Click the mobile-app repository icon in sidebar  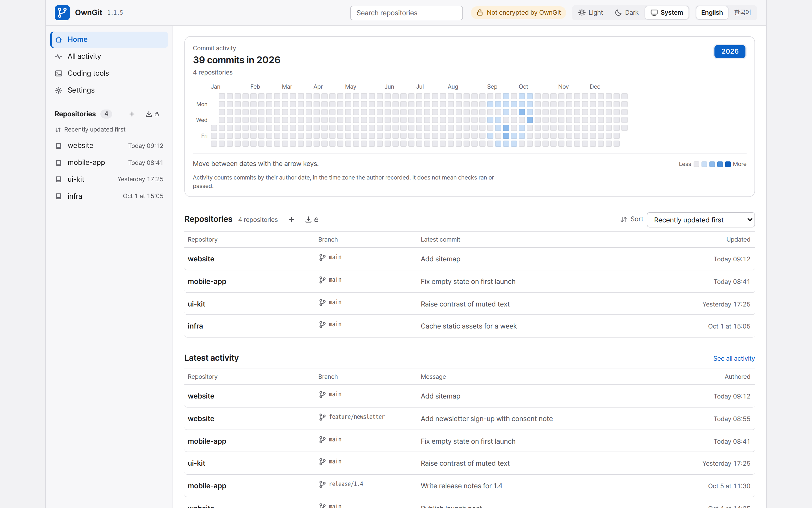click(x=58, y=163)
